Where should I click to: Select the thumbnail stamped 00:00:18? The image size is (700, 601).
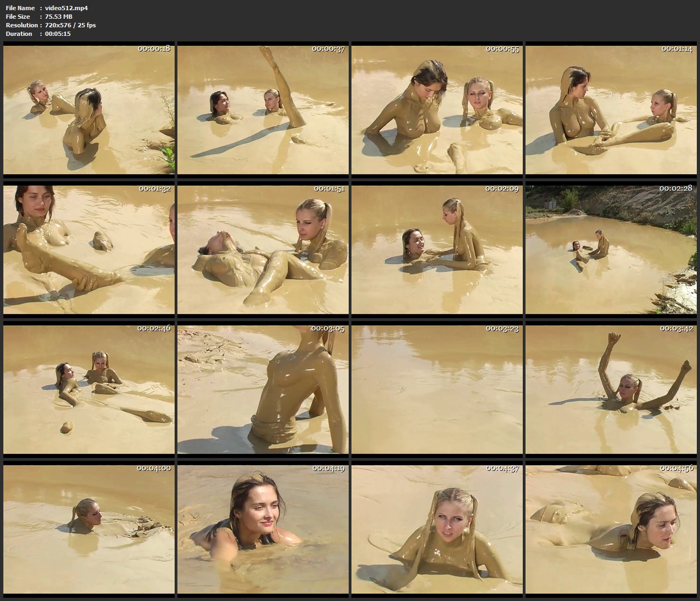[x=89, y=110]
